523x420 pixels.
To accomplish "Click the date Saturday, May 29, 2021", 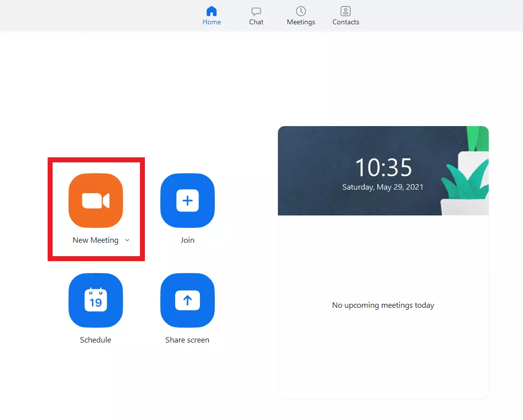I will coord(383,187).
